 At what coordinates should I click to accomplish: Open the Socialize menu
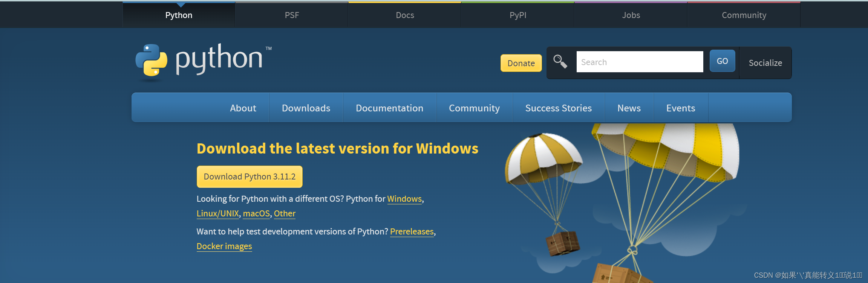tap(765, 63)
